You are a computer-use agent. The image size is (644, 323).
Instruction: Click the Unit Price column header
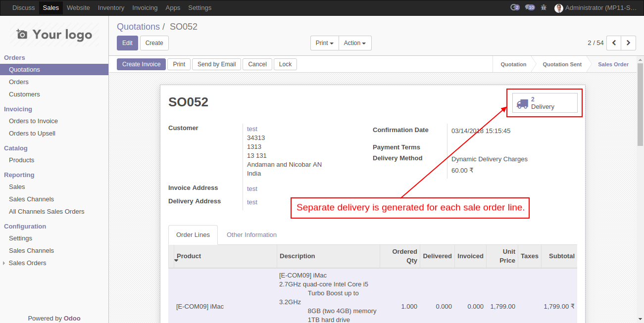point(502,256)
